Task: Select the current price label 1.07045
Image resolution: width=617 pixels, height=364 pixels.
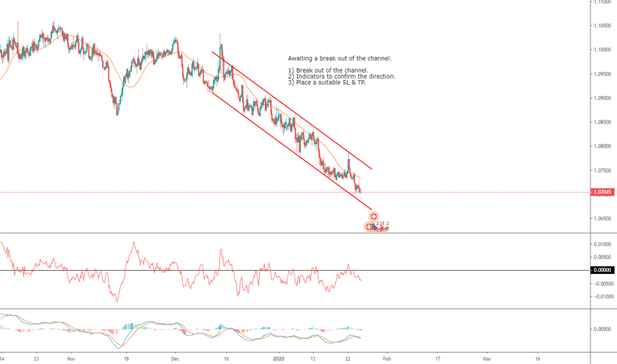Action: (x=602, y=192)
